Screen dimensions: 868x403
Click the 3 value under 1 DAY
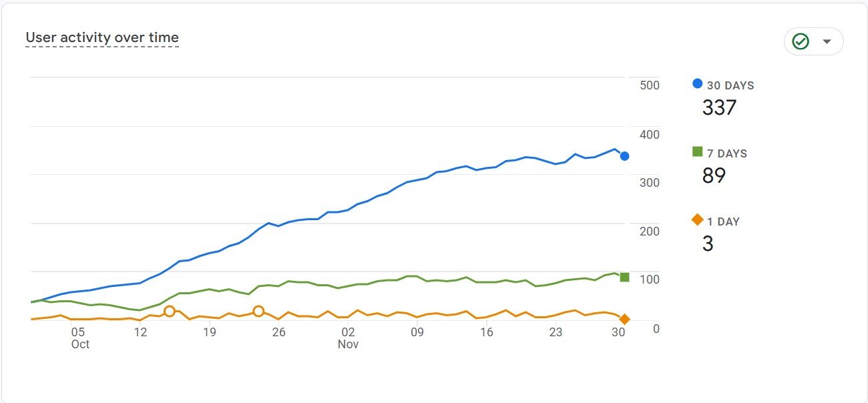pyautogui.click(x=709, y=244)
